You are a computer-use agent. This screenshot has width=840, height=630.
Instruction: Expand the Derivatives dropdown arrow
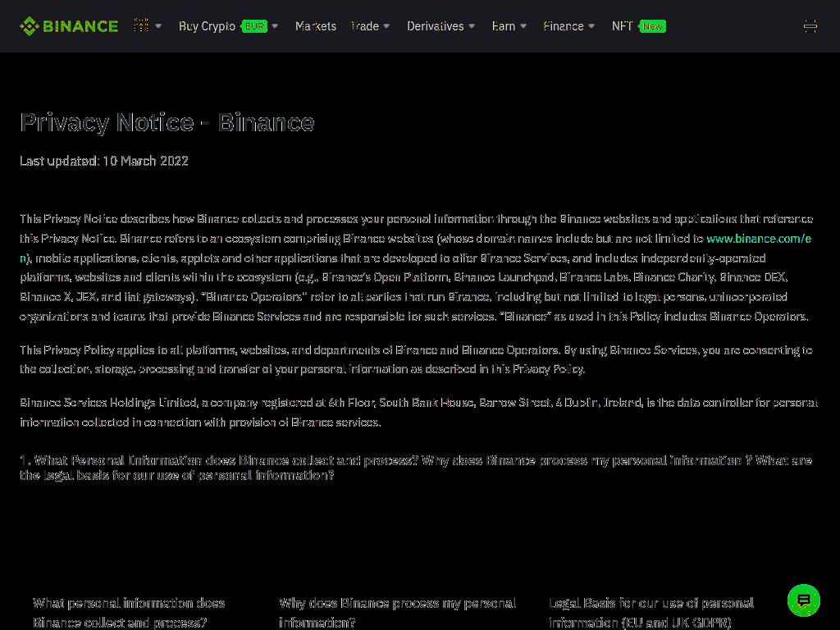click(472, 25)
